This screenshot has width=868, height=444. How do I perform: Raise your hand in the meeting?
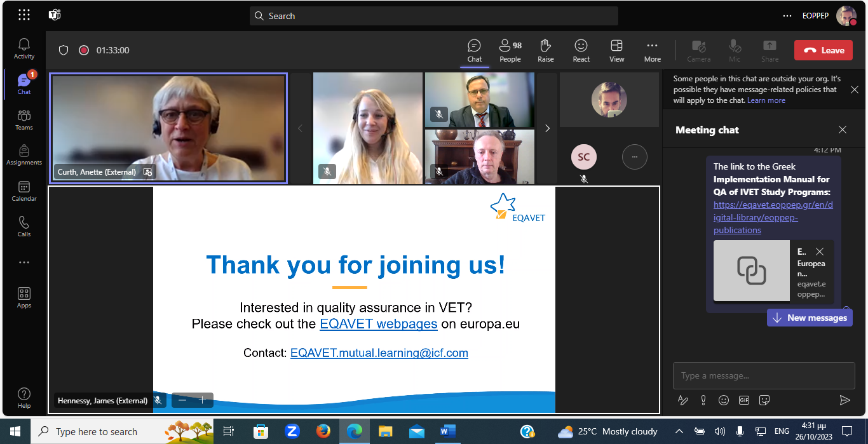pyautogui.click(x=545, y=50)
